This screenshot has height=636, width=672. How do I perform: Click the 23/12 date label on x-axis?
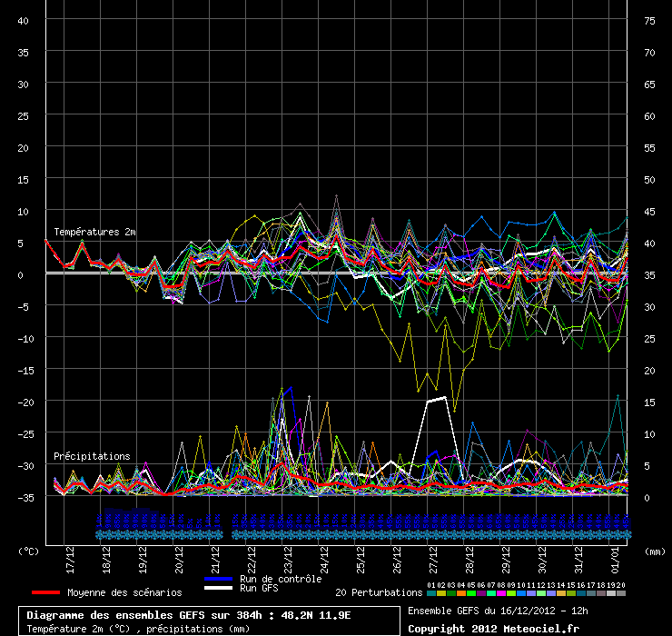tap(288, 560)
